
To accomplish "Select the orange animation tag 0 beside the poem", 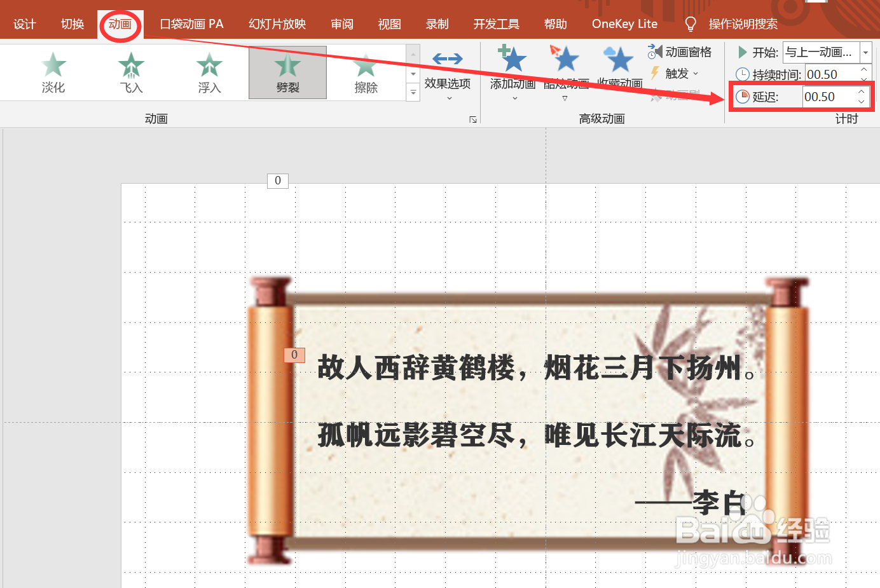I will coord(294,355).
